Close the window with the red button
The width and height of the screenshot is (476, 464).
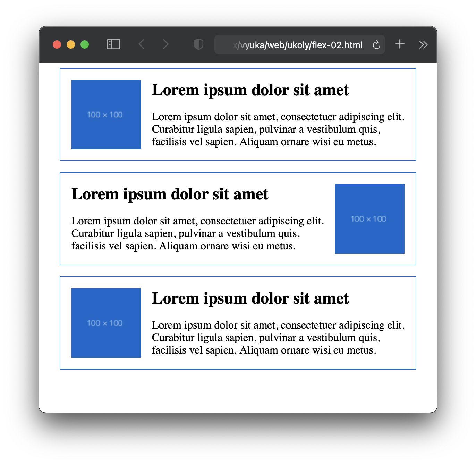click(x=57, y=44)
